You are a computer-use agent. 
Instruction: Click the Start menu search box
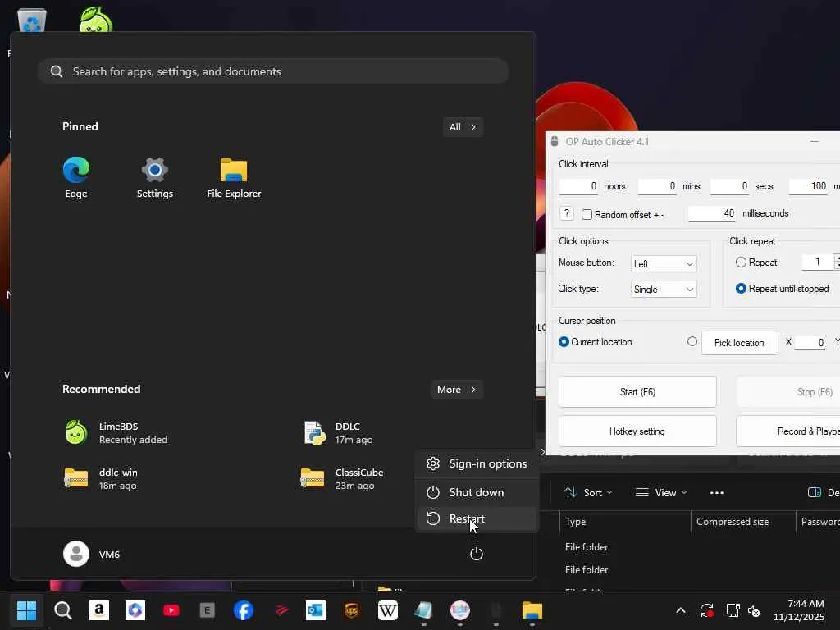pos(273,71)
